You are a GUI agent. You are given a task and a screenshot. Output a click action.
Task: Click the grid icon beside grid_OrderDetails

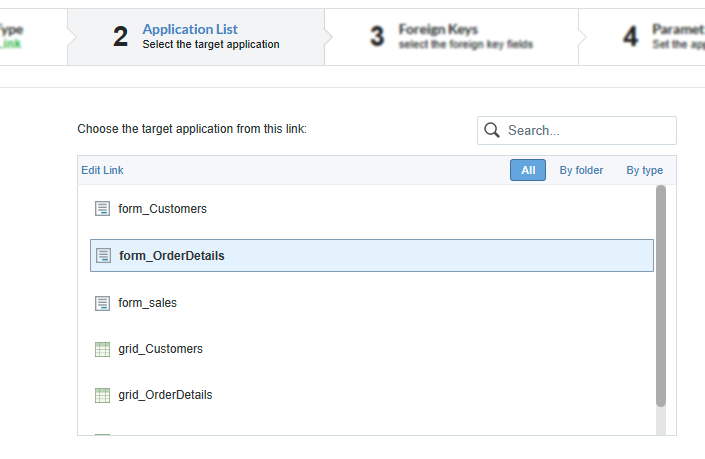coord(101,395)
